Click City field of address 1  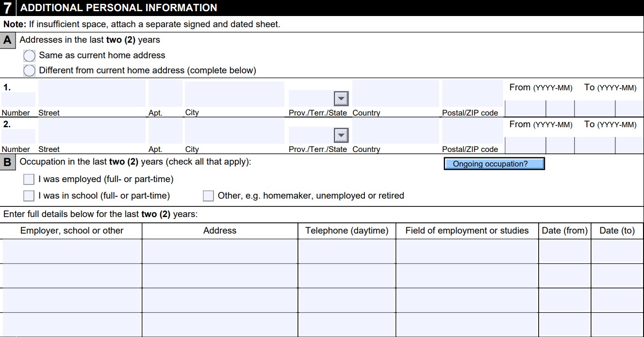234,94
